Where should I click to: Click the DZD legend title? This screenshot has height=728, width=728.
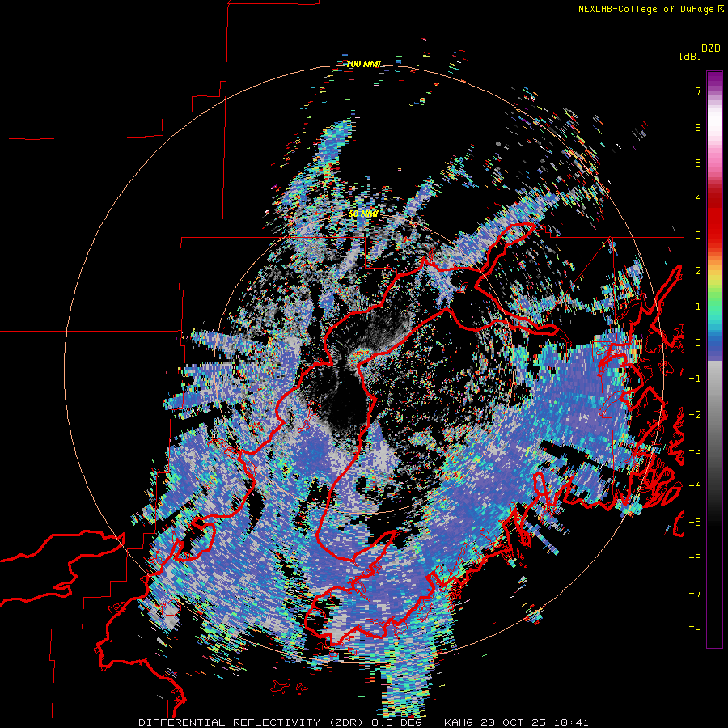711,48
